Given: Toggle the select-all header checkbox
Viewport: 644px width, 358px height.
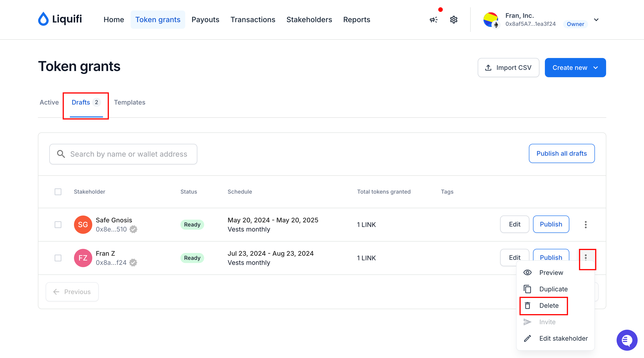Looking at the screenshot, I should (x=58, y=192).
